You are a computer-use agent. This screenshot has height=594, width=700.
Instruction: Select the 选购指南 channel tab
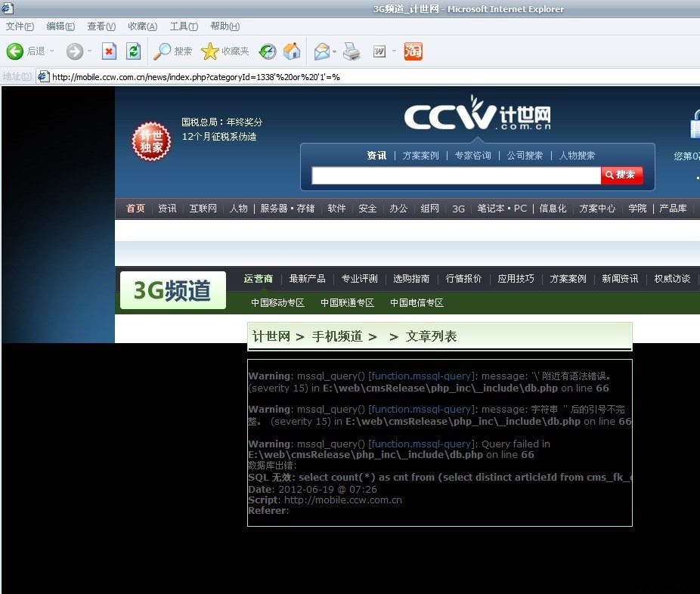click(411, 278)
